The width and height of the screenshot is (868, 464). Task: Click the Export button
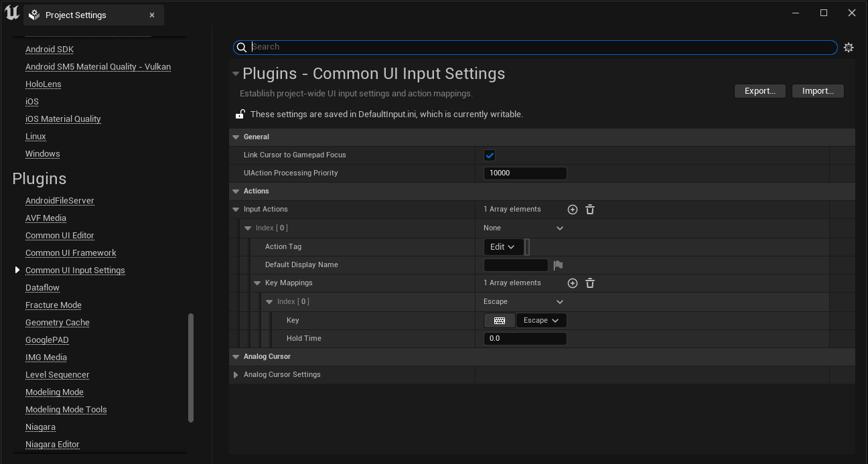(759, 91)
